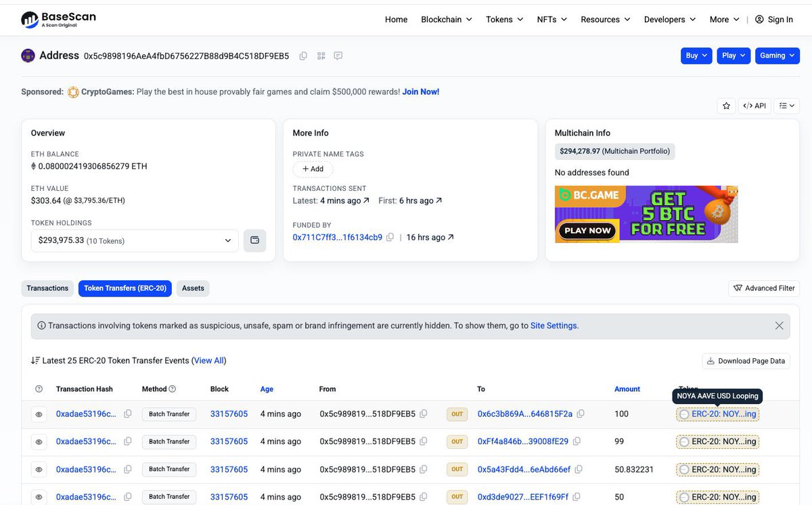
Task: Go to the Home page
Action: pyautogui.click(x=396, y=20)
